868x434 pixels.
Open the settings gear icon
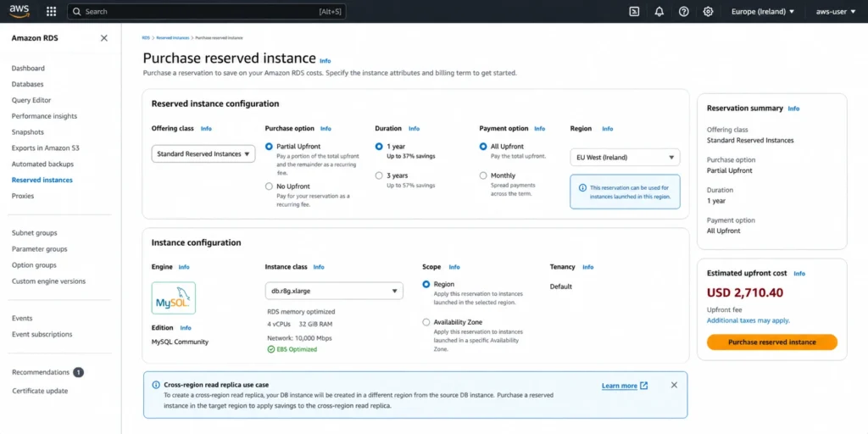click(x=708, y=12)
